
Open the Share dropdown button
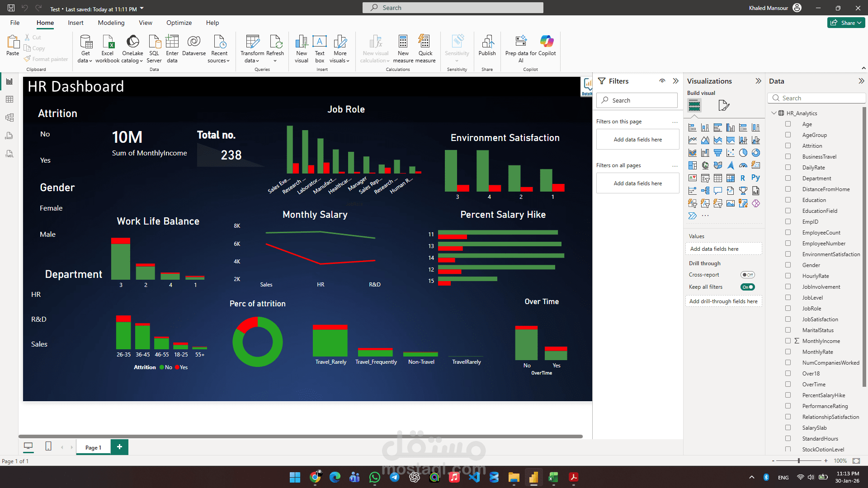point(846,23)
